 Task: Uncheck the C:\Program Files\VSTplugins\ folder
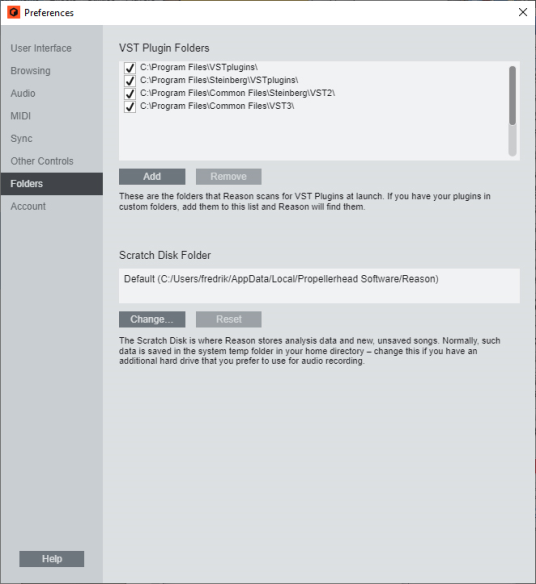coord(130,68)
